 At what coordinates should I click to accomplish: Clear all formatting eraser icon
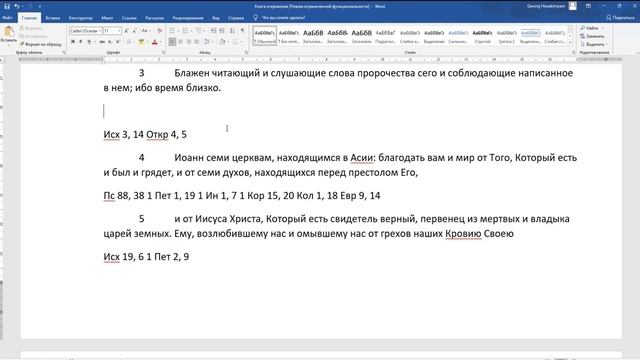pos(160,31)
